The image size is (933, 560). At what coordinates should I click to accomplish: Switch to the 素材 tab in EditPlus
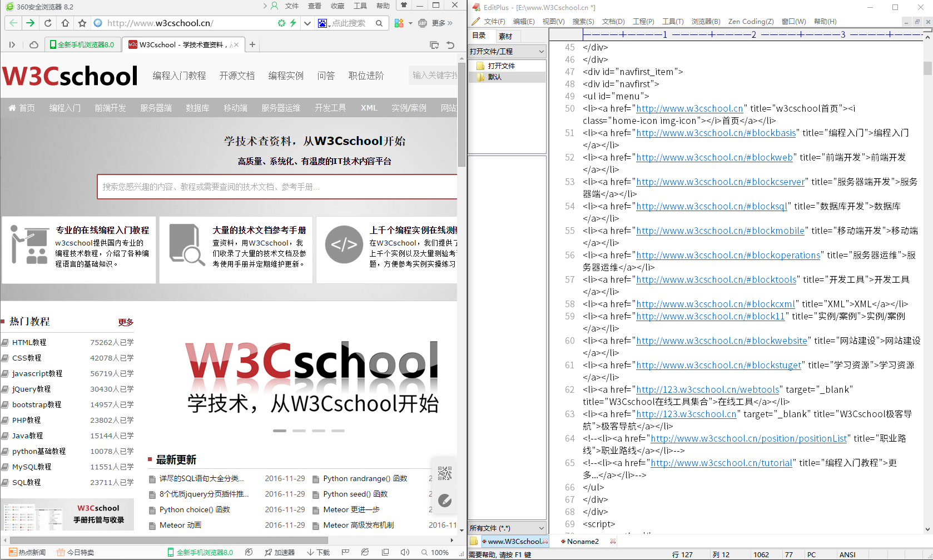point(505,36)
